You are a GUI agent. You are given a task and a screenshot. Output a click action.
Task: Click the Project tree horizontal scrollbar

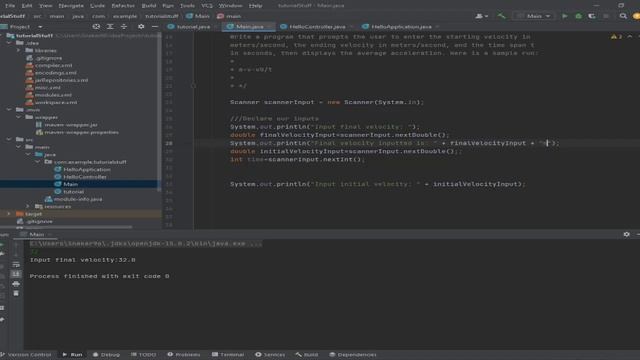[67, 227]
